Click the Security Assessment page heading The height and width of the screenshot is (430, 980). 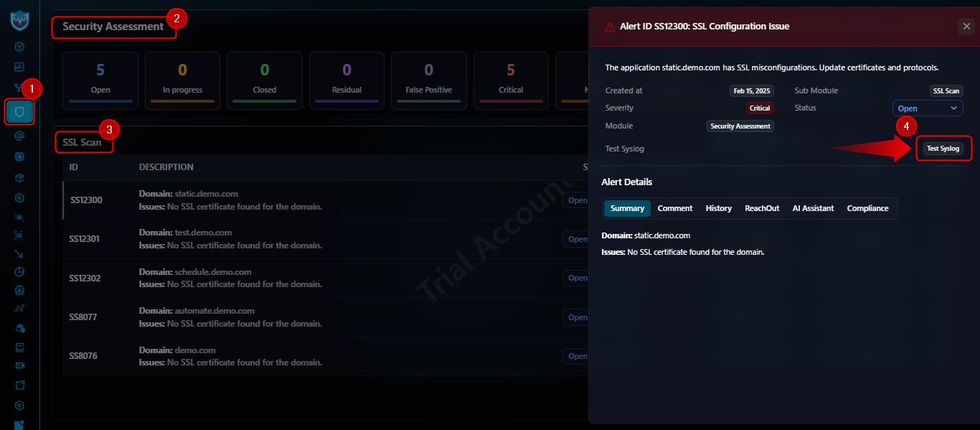[113, 27]
